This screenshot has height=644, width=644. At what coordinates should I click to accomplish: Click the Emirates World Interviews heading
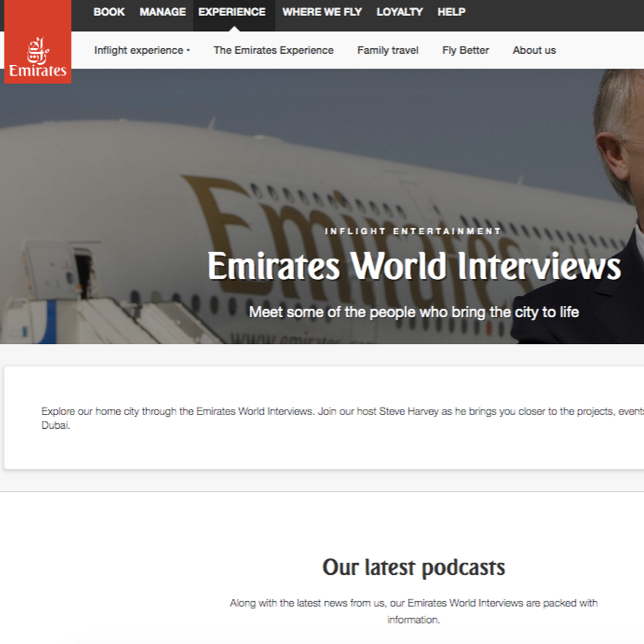[414, 266]
